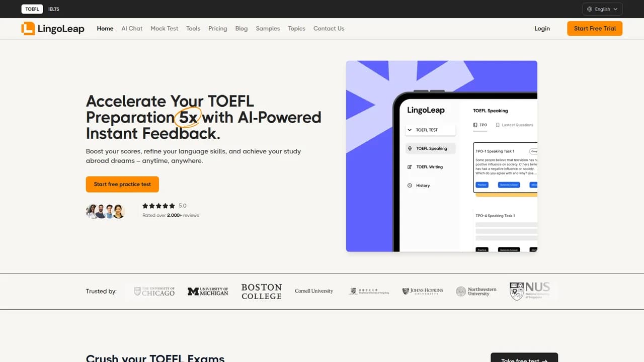Open the Blog link
This screenshot has width=644, height=362.
pos(242,29)
